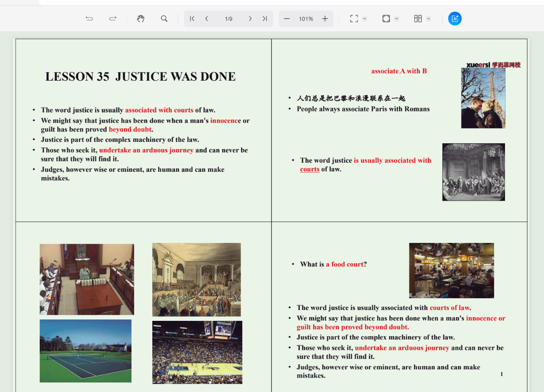Click the historic court painting image
Image resolution: width=544 pixels, height=392 pixels.
click(196, 280)
